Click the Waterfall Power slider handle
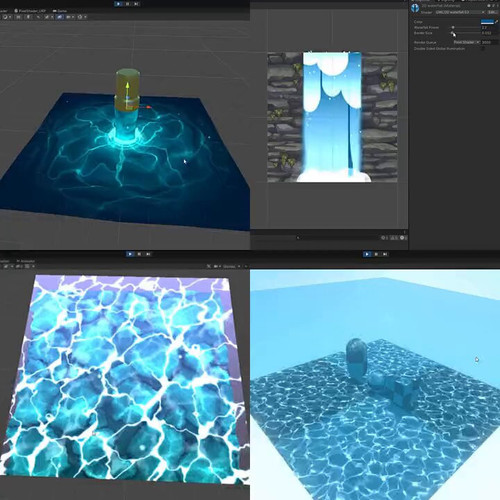The height and width of the screenshot is (500, 500). (x=453, y=27)
